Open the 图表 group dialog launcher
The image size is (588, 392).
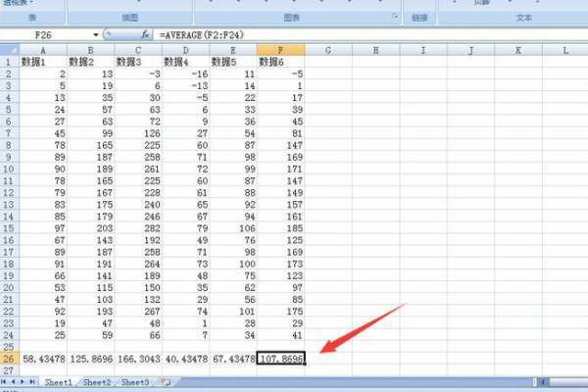(x=395, y=17)
